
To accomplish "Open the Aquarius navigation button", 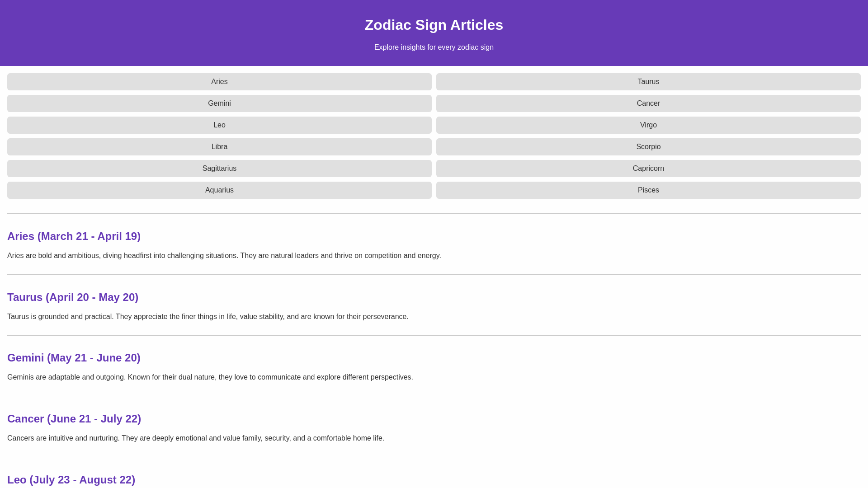I will 219,190.
